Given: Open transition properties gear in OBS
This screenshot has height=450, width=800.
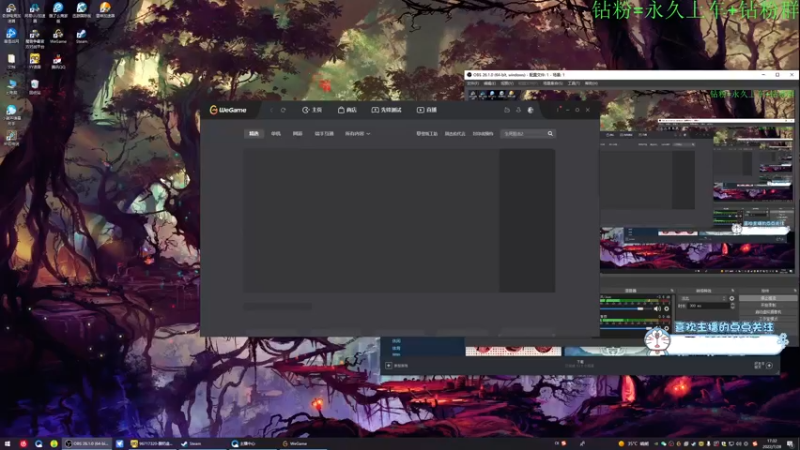Looking at the screenshot, I should pyautogui.click(x=732, y=298).
